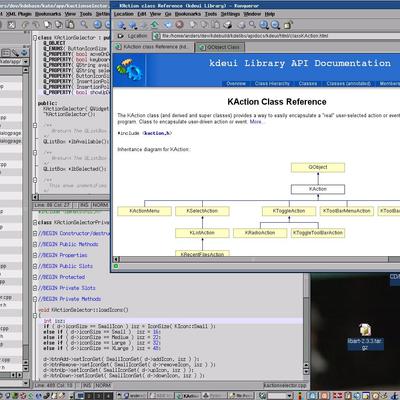Click the lock security icon in Konqueror toolbar

pos(288,25)
